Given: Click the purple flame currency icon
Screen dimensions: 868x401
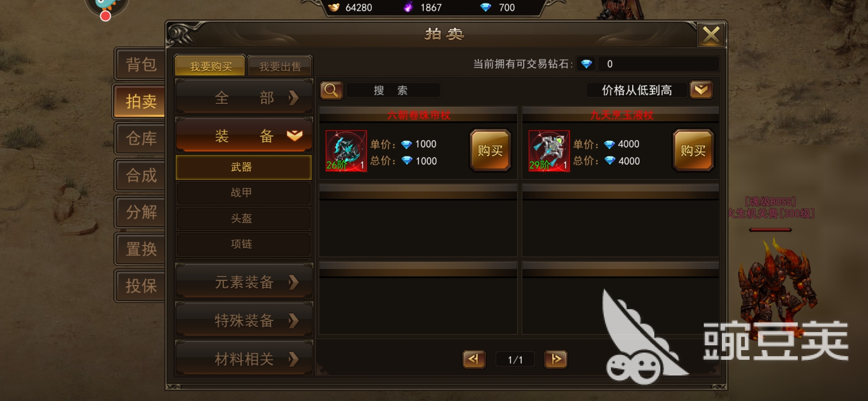Looking at the screenshot, I should point(408,7).
